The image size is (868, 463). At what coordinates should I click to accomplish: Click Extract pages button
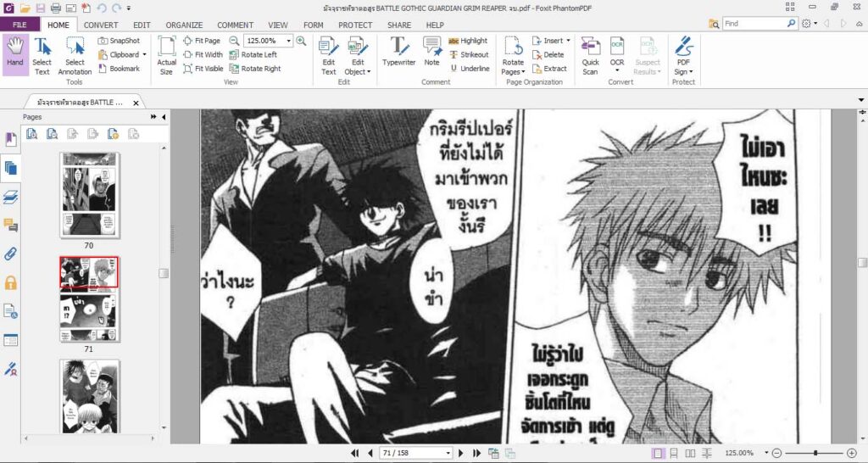click(x=549, y=69)
